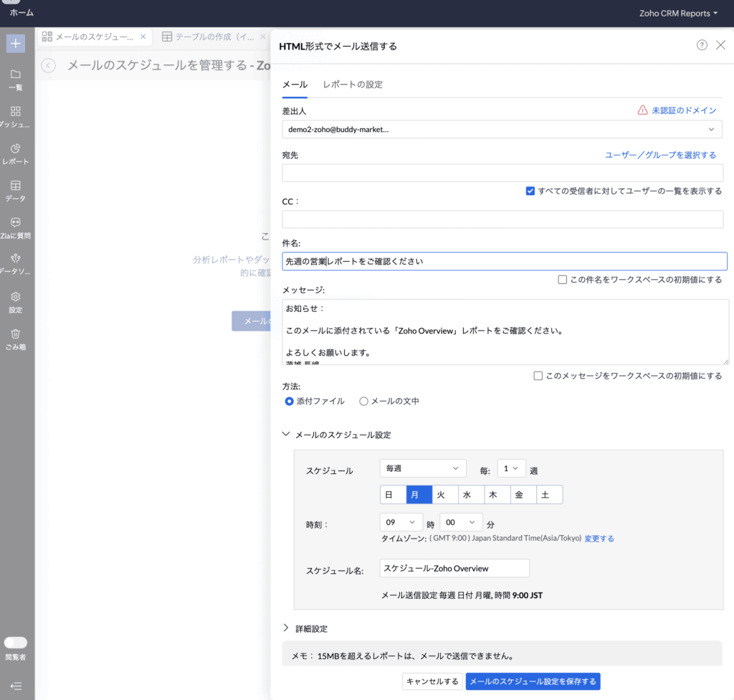The width and height of the screenshot is (734, 700).
Task: Open the ごみ箱 trash icon
Action: [x=16, y=334]
